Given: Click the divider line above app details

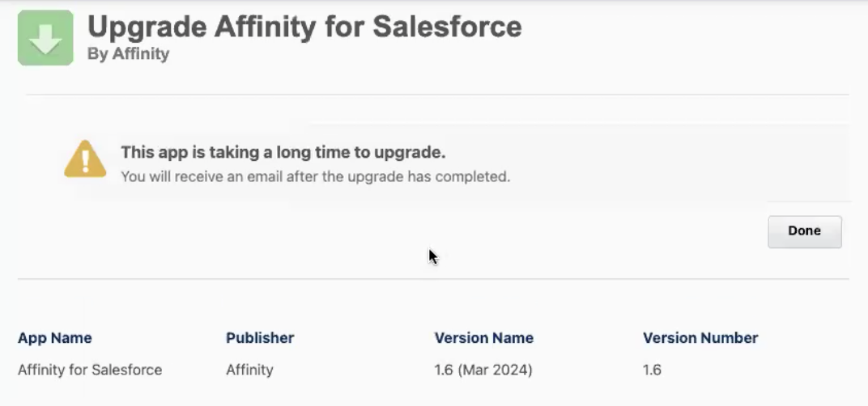Looking at the screenshot, I should click(433, 280).
